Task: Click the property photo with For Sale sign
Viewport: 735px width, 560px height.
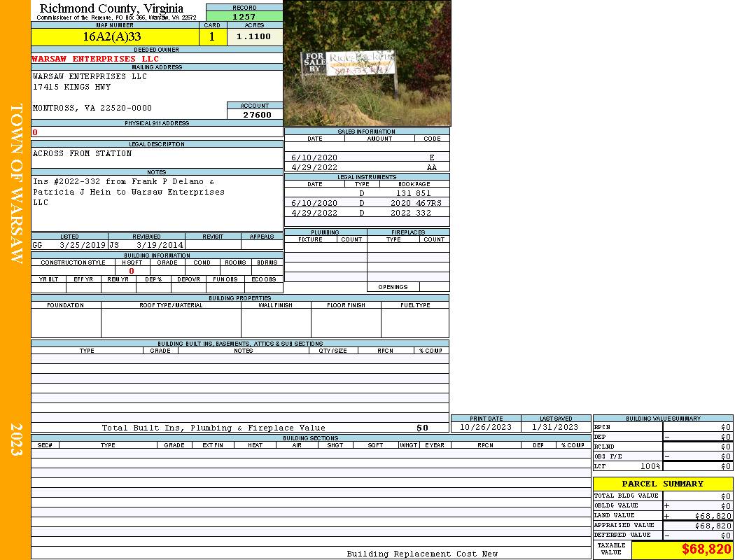Action: [x=367, y=63]
